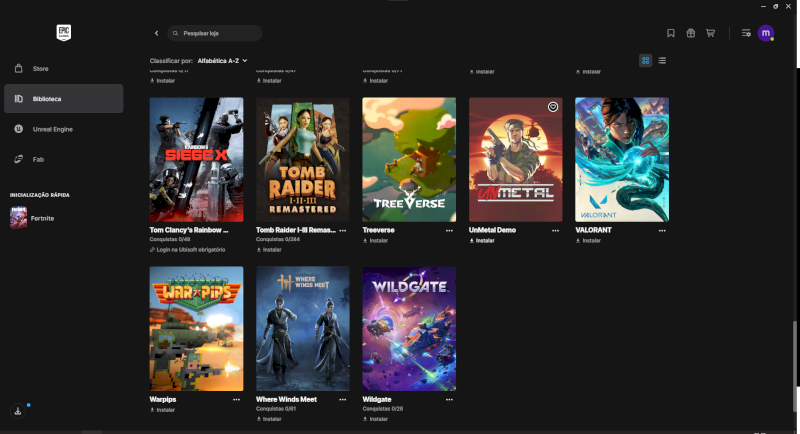Open the profile avatar 'm'

click(x=766, y=33)
